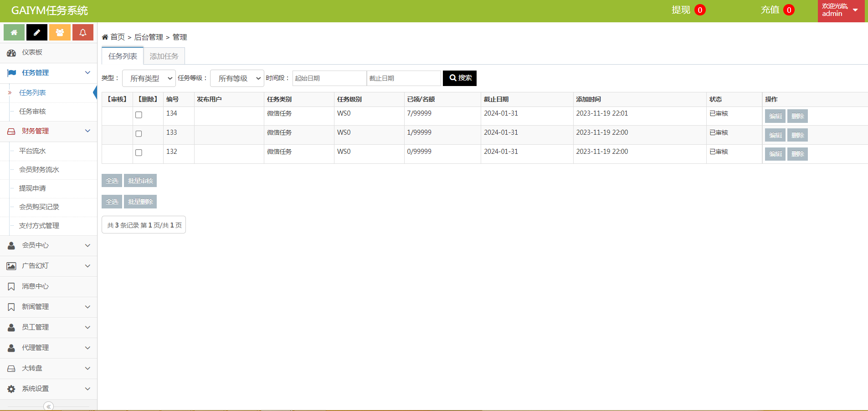Switch to the 添加任务 tab
868x411 pixels.
[164, 56]
